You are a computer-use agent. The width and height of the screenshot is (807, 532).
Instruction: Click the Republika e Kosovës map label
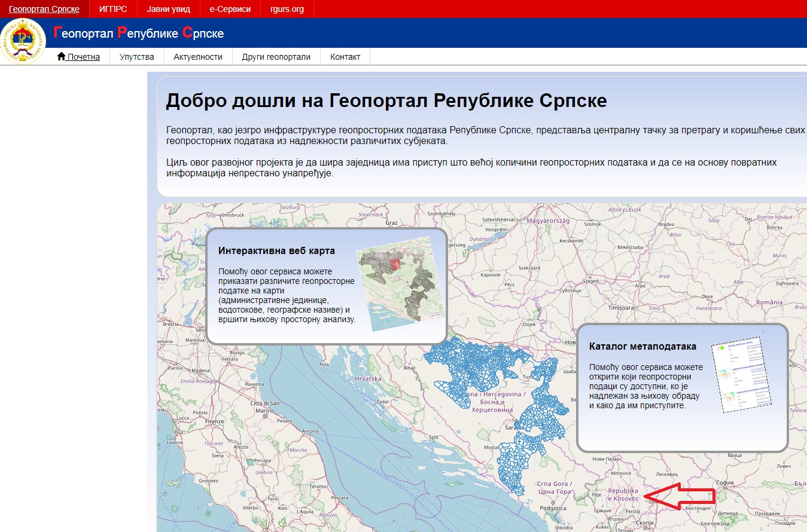click(623, 494)
